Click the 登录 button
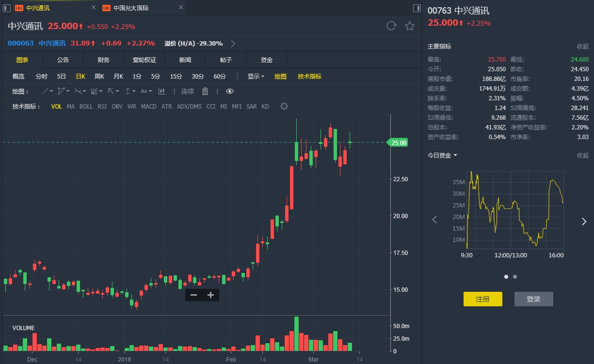Viewport: 594px width, 364px height. point(534,299)
